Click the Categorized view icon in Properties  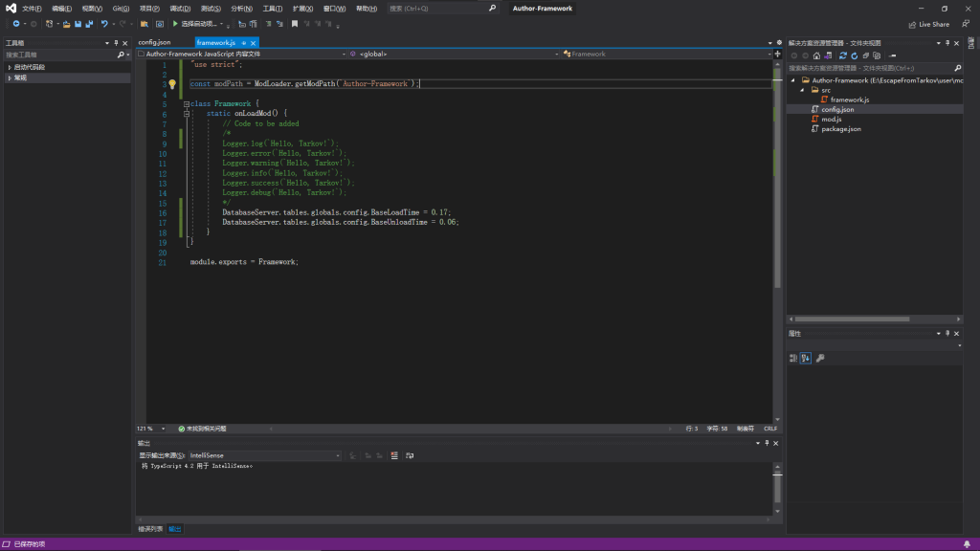tap(793, 358)
